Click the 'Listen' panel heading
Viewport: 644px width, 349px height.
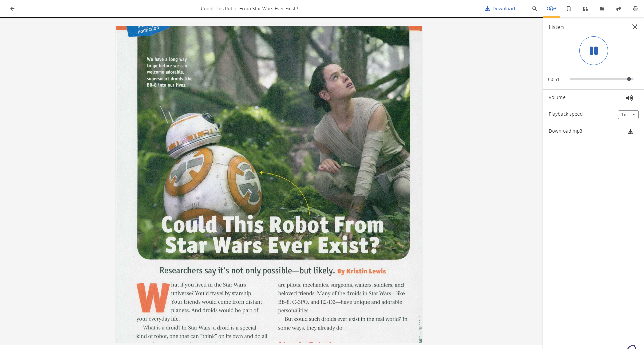(556, 27)
